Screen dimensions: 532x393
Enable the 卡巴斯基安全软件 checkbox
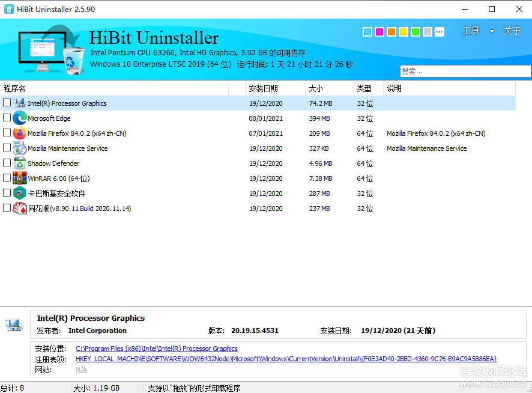[7, 192]
